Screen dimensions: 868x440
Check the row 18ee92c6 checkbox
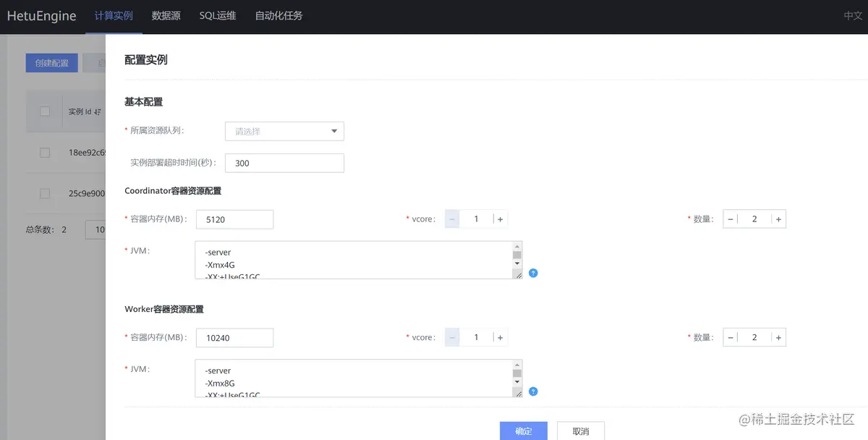pos(45,153)
